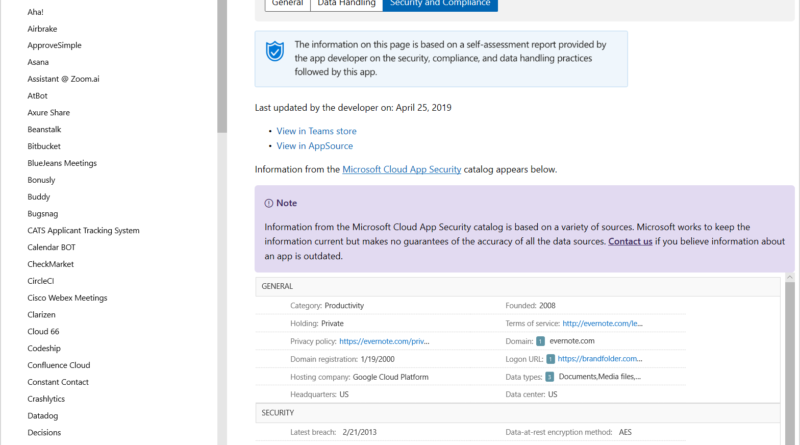The height and width of the screenshot is (445, 800).
Task: Select the Security and Compliance tab
Action: [440, 4]
